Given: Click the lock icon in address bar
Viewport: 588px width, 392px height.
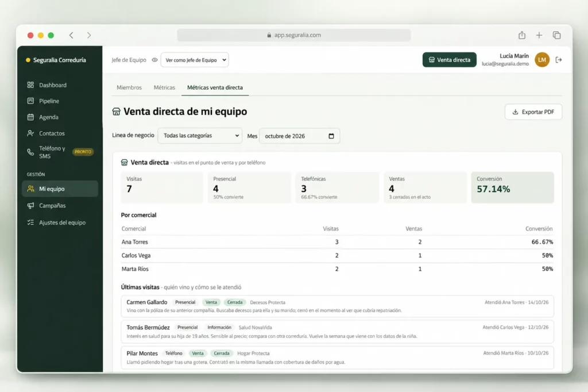Looking at the screenshot, I should 269,35.
